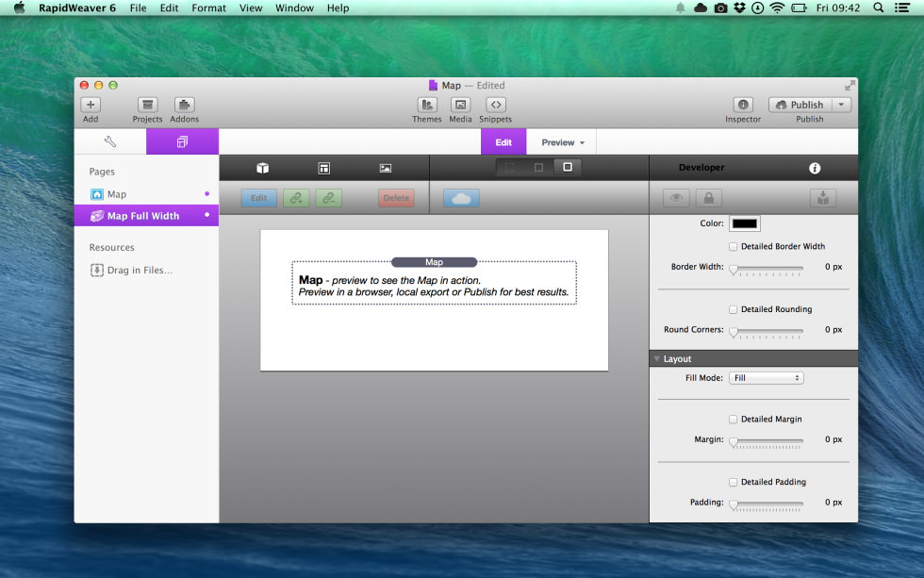Viewport: 924px width, 578px height.
Task: Click the wrench settings tab in sidebar
Action: pos(110,141)
